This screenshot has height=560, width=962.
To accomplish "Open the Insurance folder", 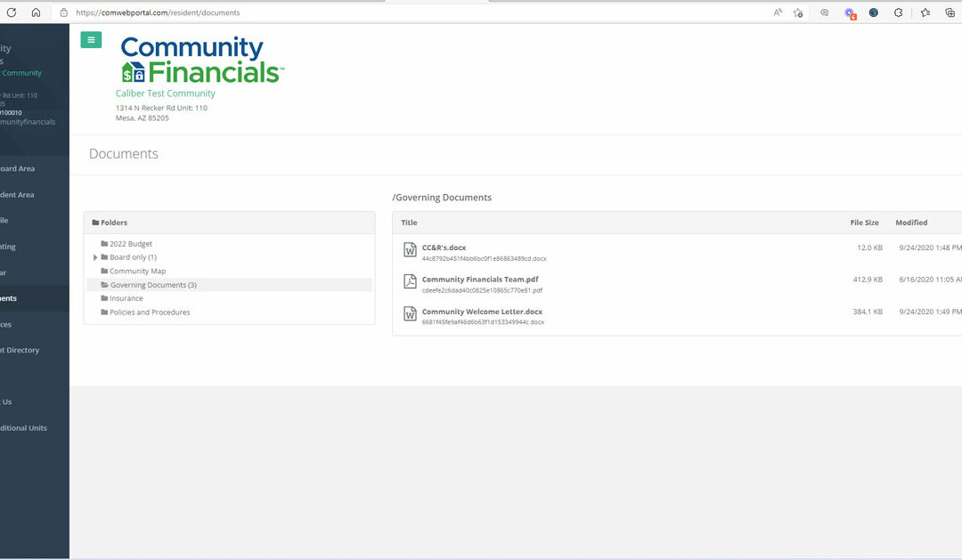I will (126, 298).
